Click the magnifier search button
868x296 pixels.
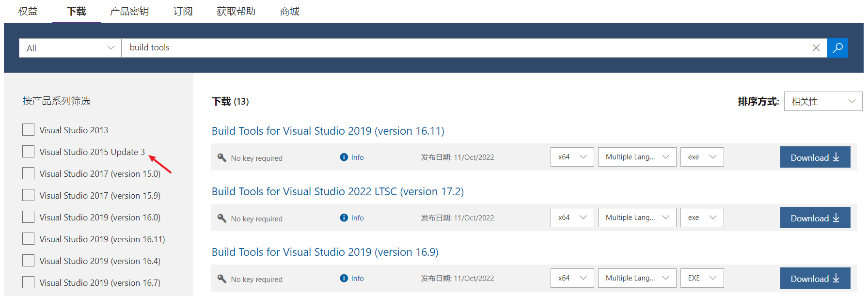pyautogui.click(x=837, y=48)
